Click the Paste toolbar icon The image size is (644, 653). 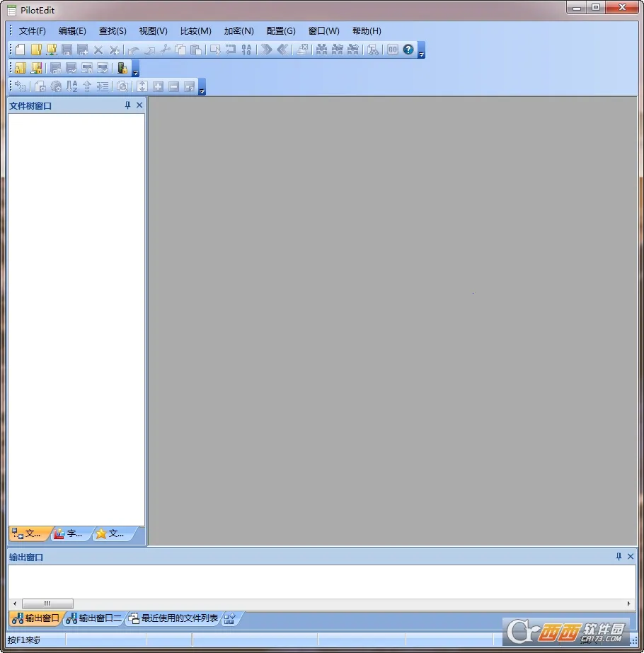(195, 50)
